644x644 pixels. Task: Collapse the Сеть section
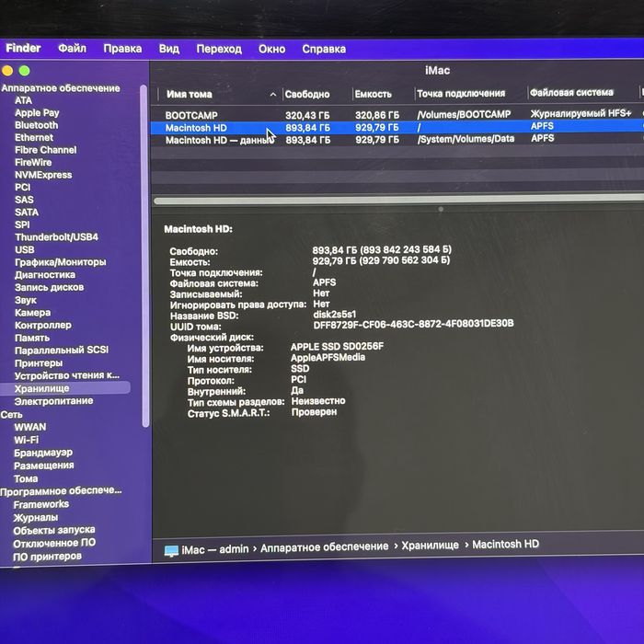click(11, 414)
